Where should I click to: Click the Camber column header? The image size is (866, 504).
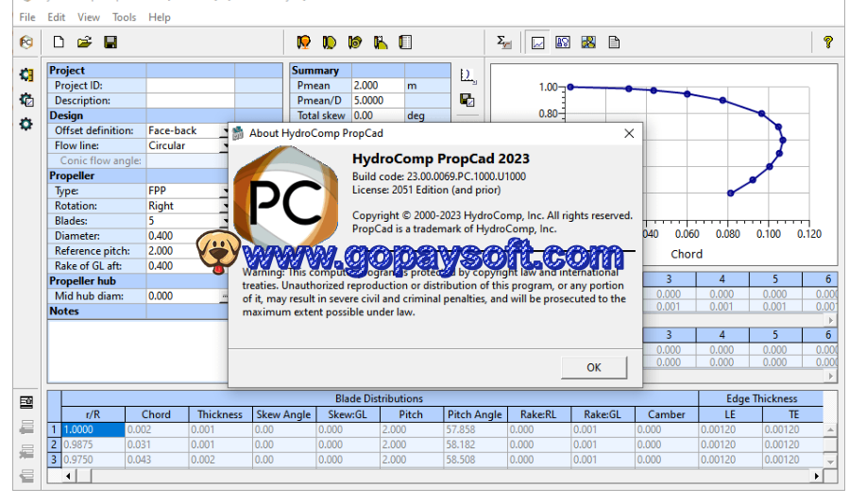[x=666, y=414]
